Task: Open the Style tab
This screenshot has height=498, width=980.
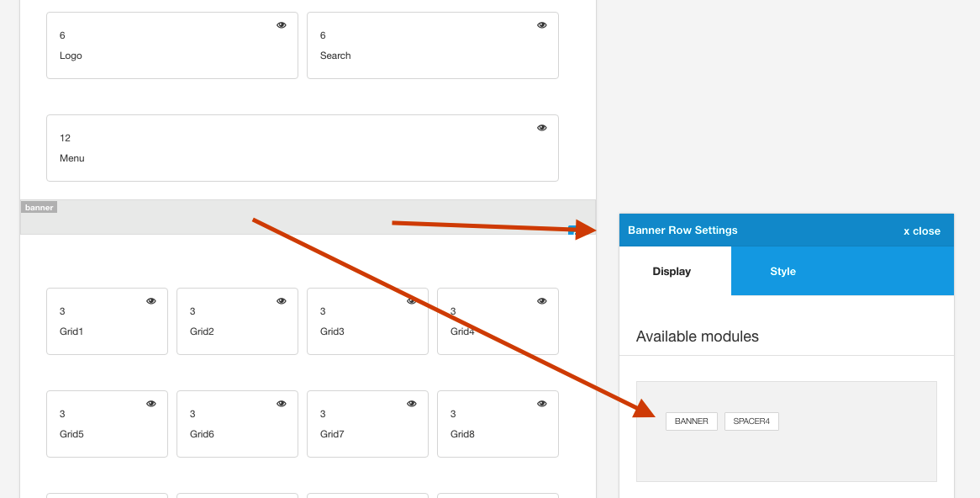Action: coord(782,271)
